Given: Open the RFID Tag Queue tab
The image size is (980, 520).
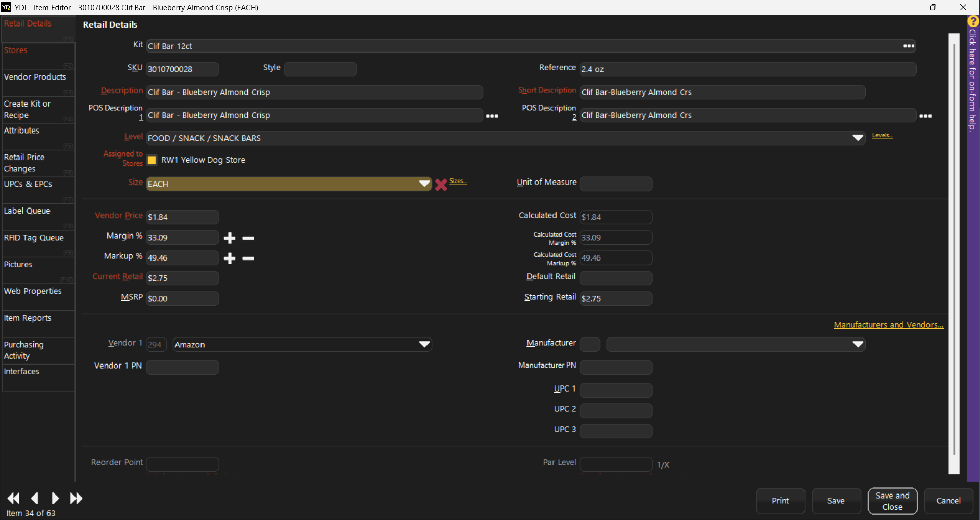Looking at the screenshot, I should tap(38, 243).
